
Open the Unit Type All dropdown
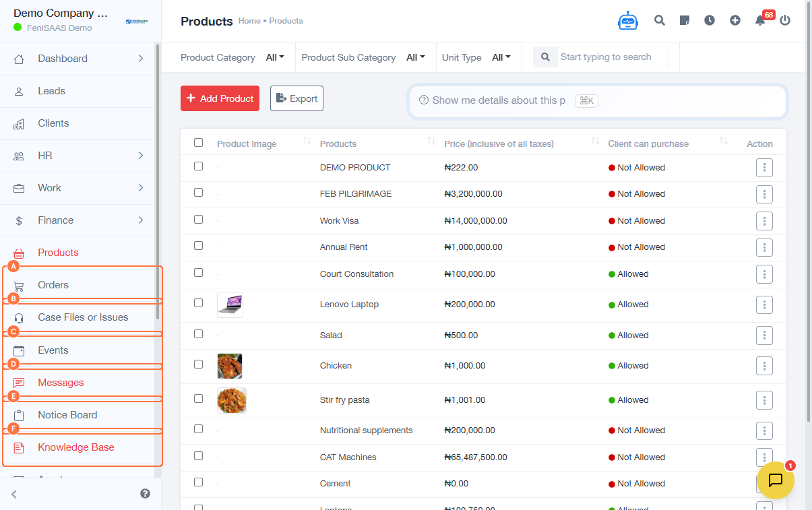coord(501,57)
